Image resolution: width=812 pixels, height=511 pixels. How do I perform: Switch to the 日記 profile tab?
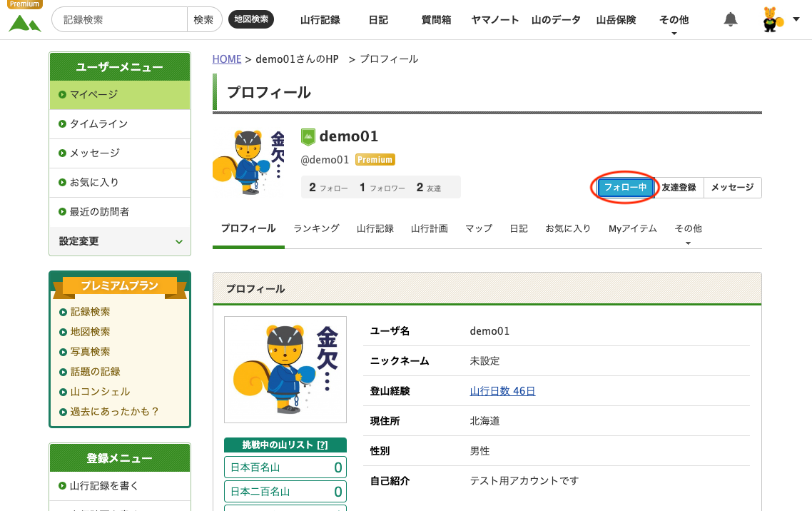pyautogui.click(x=518, y=229)
